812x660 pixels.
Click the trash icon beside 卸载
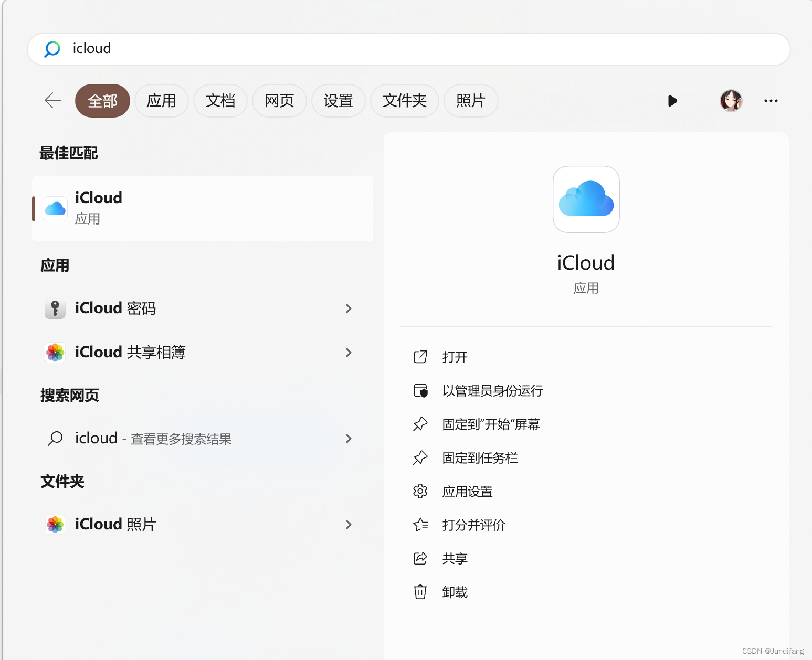[420, 592]
